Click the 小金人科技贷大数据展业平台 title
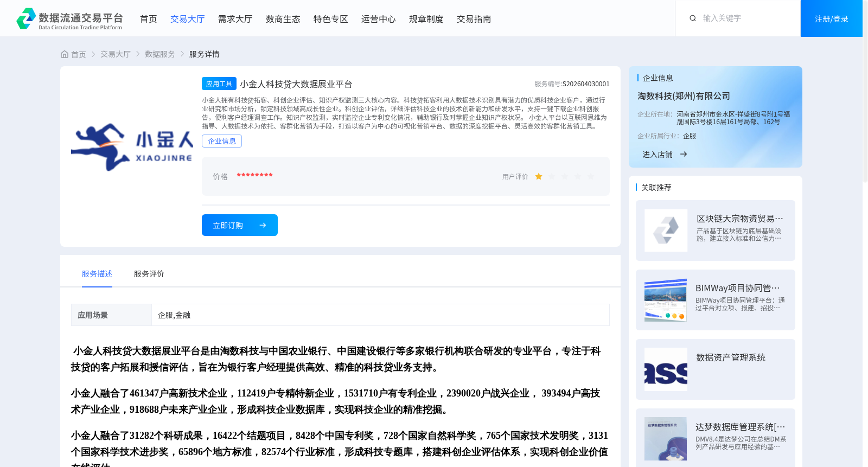The width and height of the screenshot is (868, 467). tap(296, 84)
